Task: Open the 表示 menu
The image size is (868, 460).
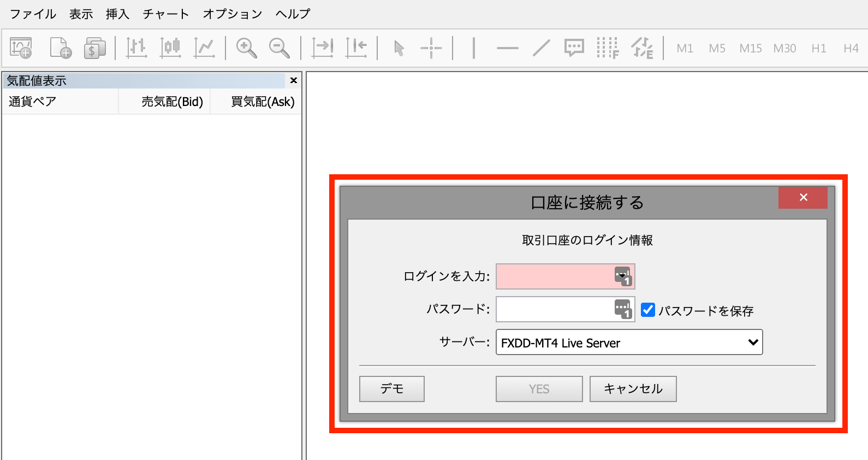Action: [81, 14]
